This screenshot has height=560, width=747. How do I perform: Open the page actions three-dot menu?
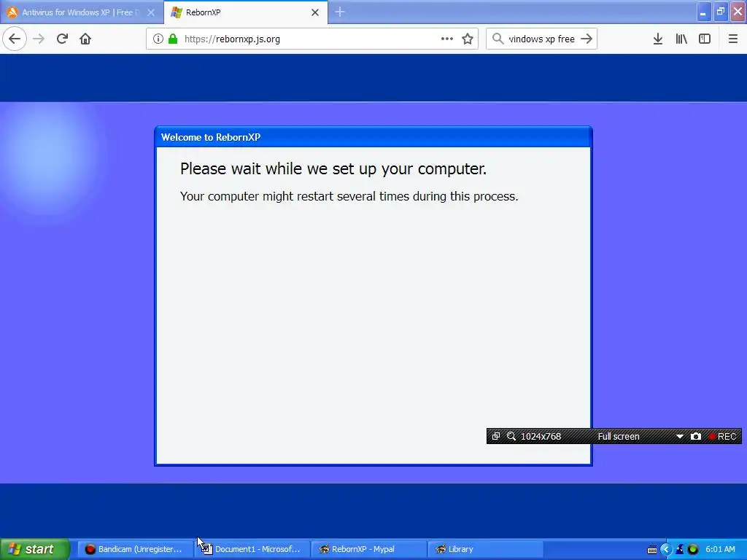pos(447,39)
